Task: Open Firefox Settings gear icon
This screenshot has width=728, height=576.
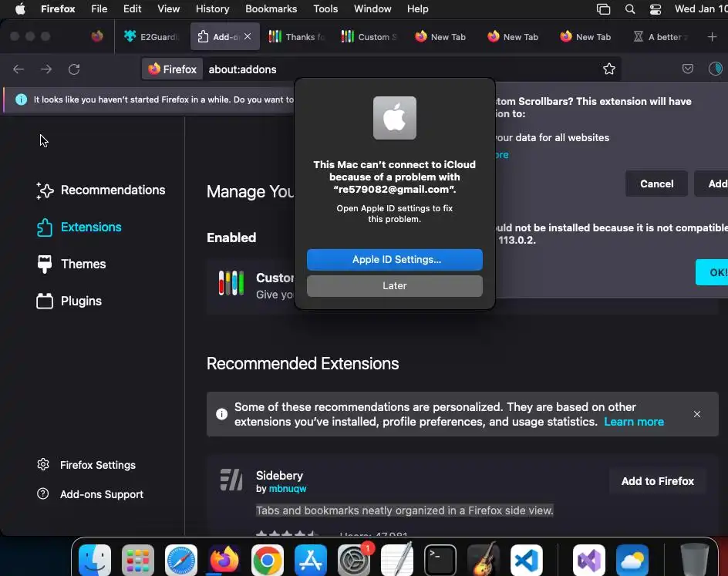Action: (43, 465)
